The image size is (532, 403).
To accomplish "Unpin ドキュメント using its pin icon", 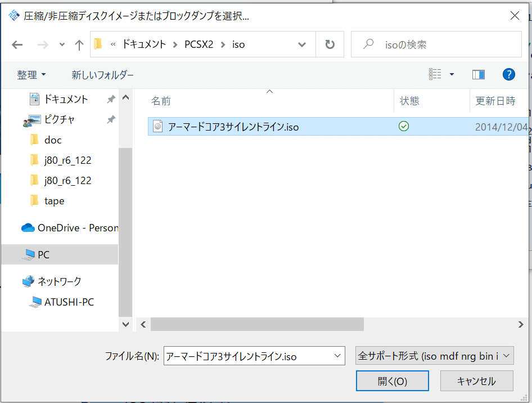I will [111, 99].
